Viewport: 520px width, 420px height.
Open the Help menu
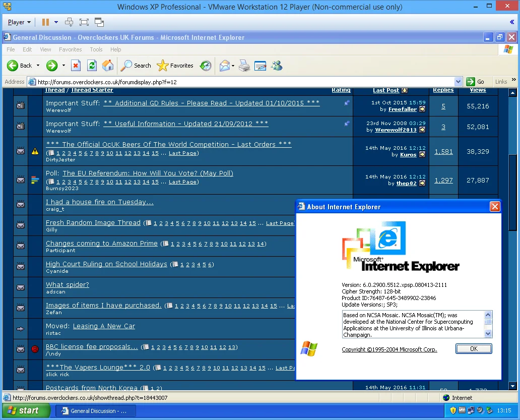116,49
